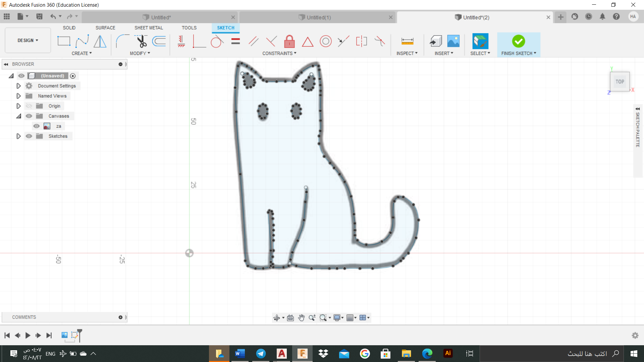
Task: Open the SELECT dropdown menu
Action: 480,53
